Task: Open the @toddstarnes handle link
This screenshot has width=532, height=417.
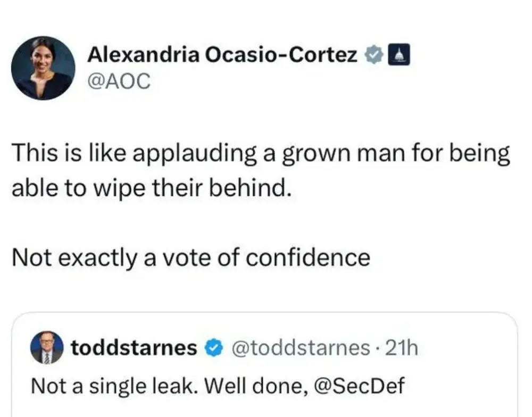Action: [x=299, y=348]
